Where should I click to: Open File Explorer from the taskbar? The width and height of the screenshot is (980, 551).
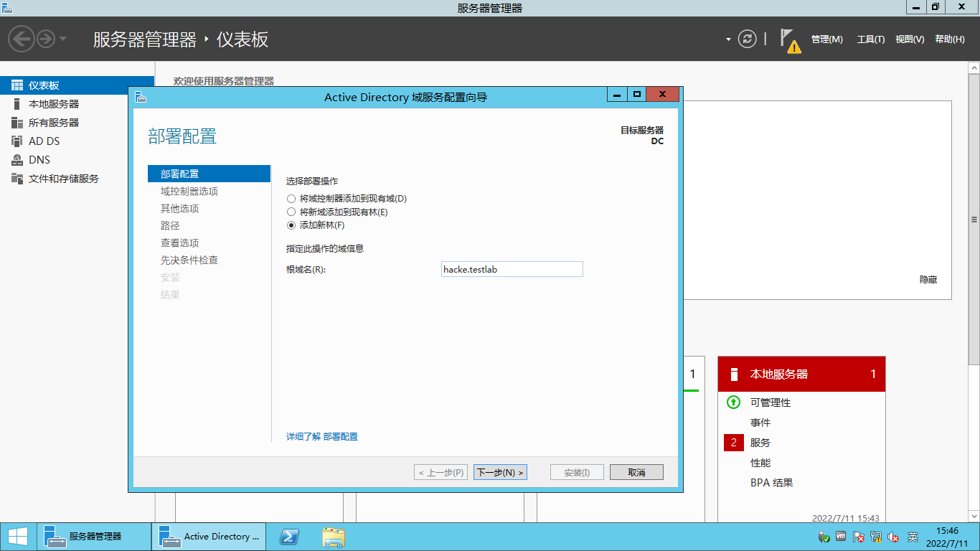[333, 536]
